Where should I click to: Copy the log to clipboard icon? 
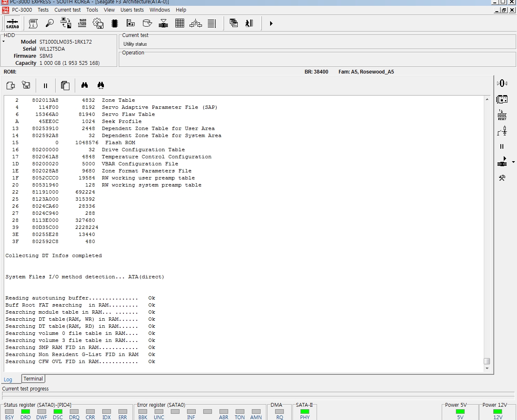tap(65, 86)
